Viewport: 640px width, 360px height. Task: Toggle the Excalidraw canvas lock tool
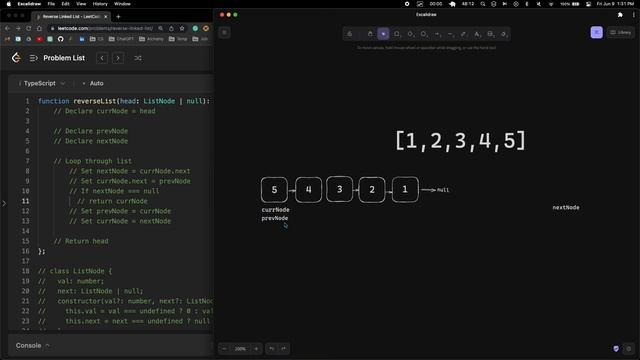tap(350, 34)
